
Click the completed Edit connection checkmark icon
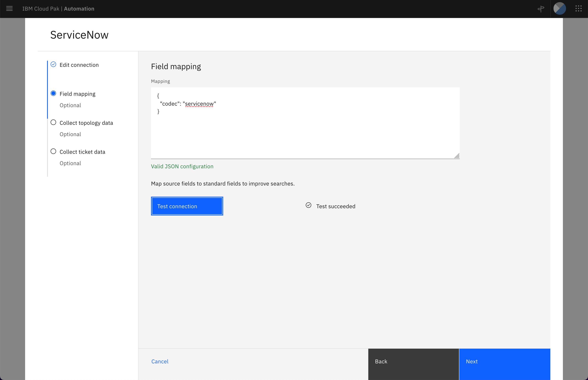coord(53,64)
